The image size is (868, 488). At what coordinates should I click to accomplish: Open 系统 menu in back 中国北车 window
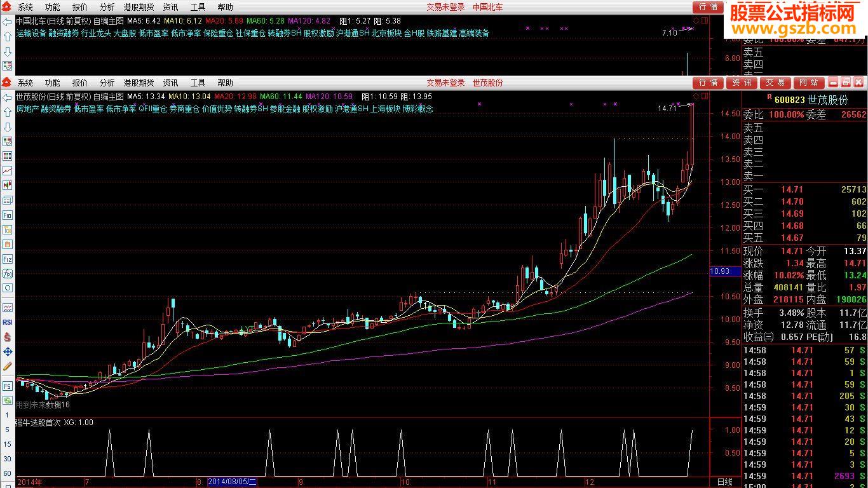pyautogui.click(x=25, y=7)
